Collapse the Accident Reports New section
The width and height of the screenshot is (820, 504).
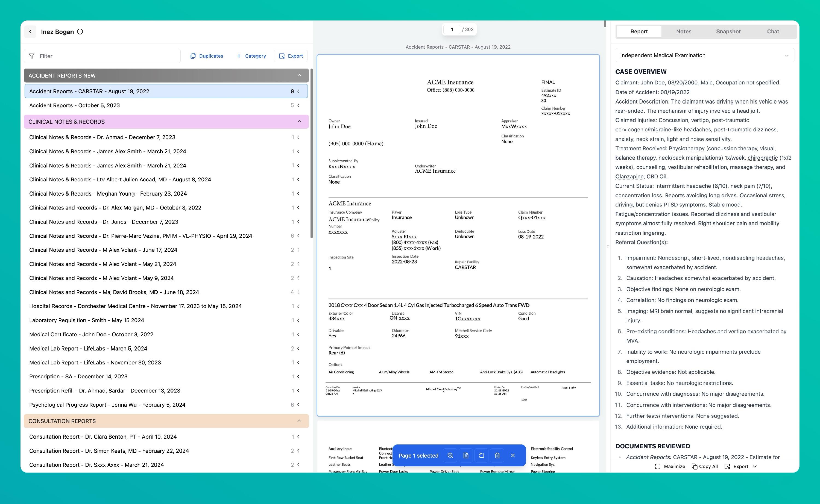299,75
